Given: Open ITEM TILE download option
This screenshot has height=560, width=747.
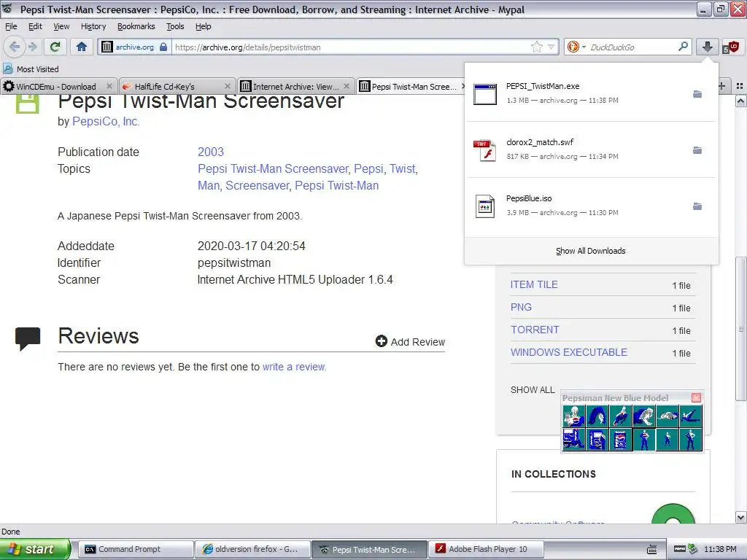Looking at the screenshot, I should (533, 284).
